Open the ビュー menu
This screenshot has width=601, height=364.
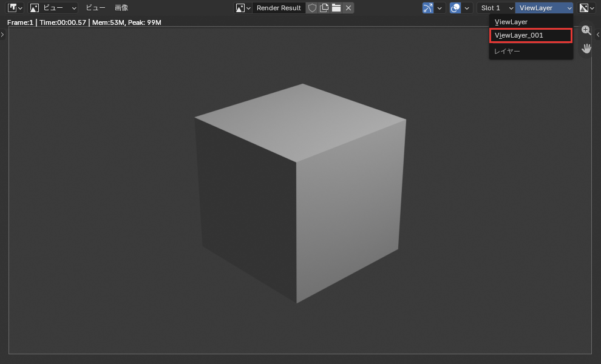click(x=95, y=8)
